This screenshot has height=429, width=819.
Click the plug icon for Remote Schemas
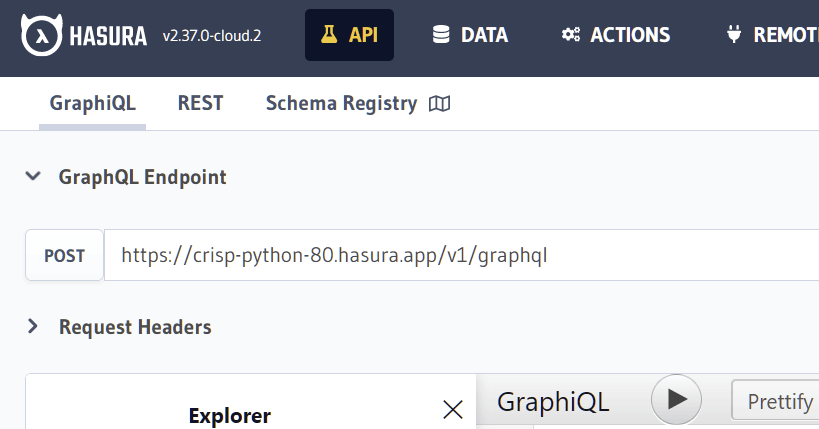click(x=734, y=35)
